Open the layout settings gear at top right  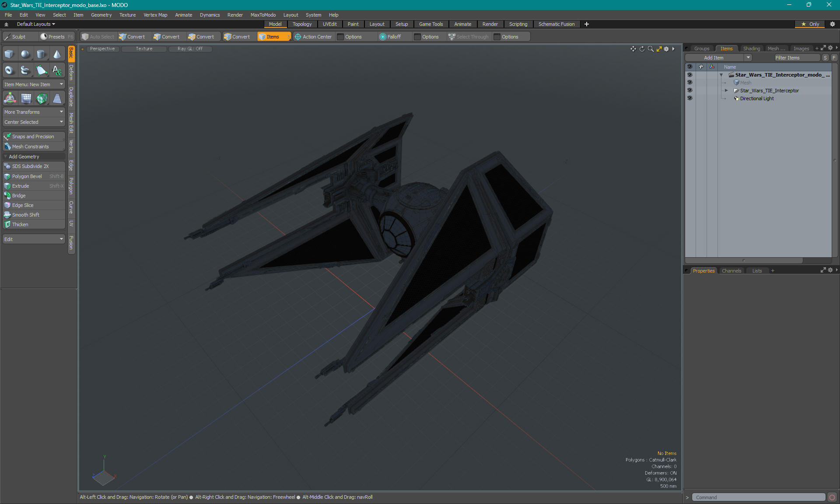pyautogui.click(x=833, y=24)
